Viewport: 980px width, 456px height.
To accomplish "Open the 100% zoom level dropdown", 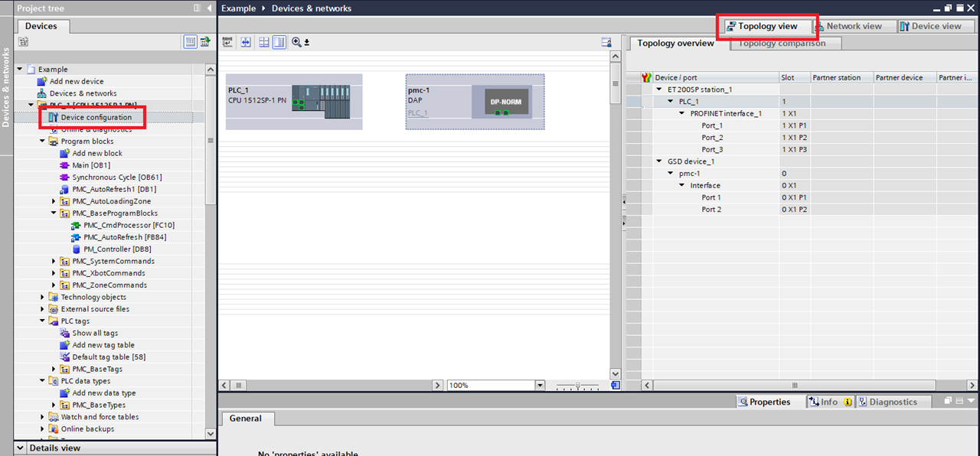I will (538, 385).
